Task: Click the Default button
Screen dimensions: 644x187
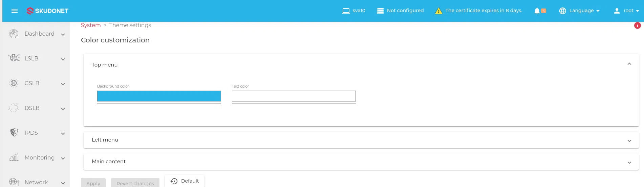Action: (185, 181)
